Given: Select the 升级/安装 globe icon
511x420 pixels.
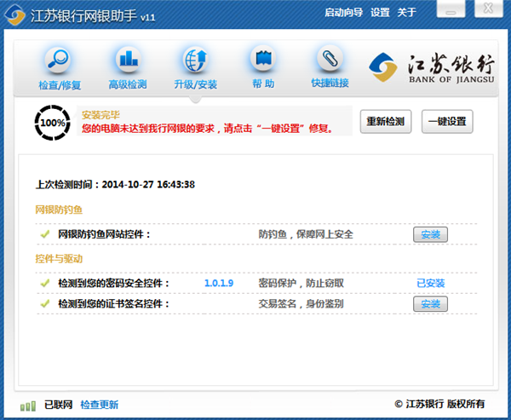Looking at the screenshot, I should pyautogui.click(x=195, y=60).
